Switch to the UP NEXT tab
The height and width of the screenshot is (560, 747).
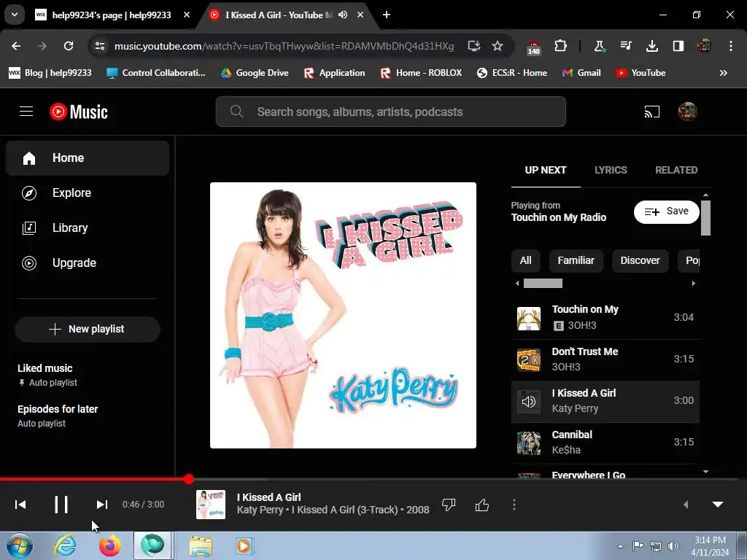[x=546, y=170]
